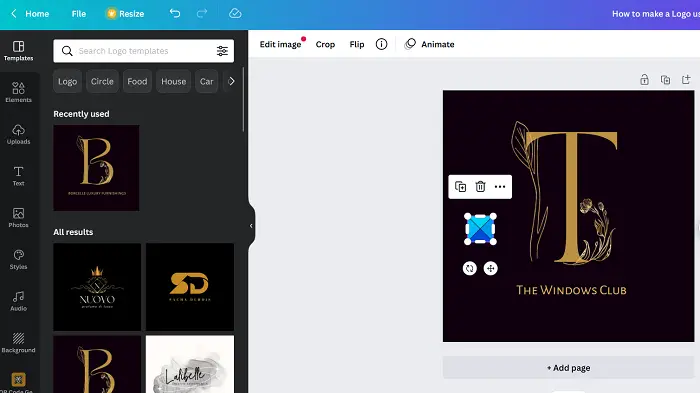Choose the NUOVO crown logo template

coord(97,287)
